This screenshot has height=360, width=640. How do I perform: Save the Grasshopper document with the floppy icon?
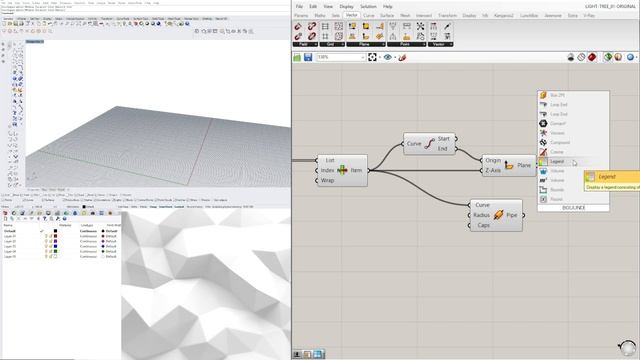pos(308,57)
